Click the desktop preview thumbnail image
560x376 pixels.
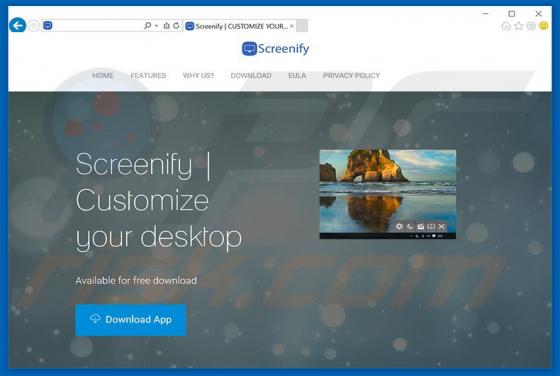388,194
